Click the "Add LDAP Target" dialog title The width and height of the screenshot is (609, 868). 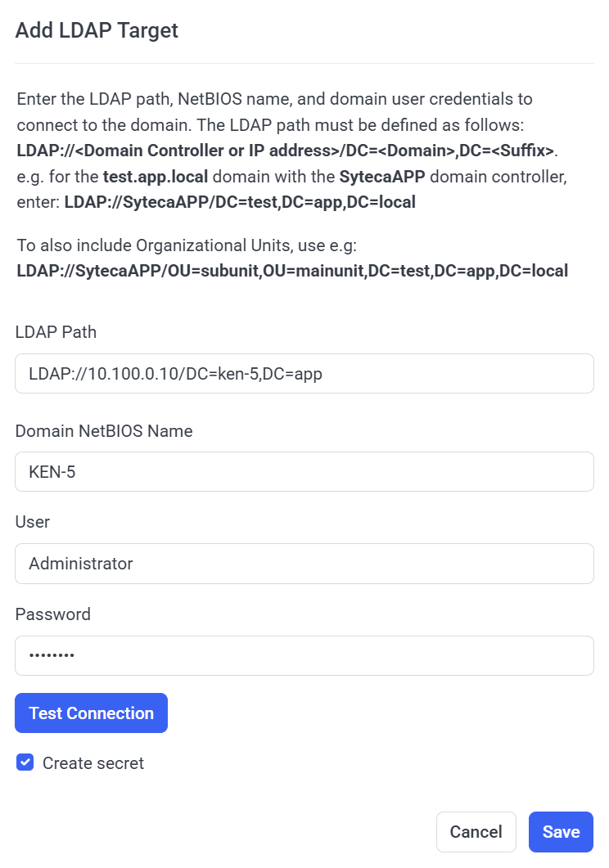point(97,31)
